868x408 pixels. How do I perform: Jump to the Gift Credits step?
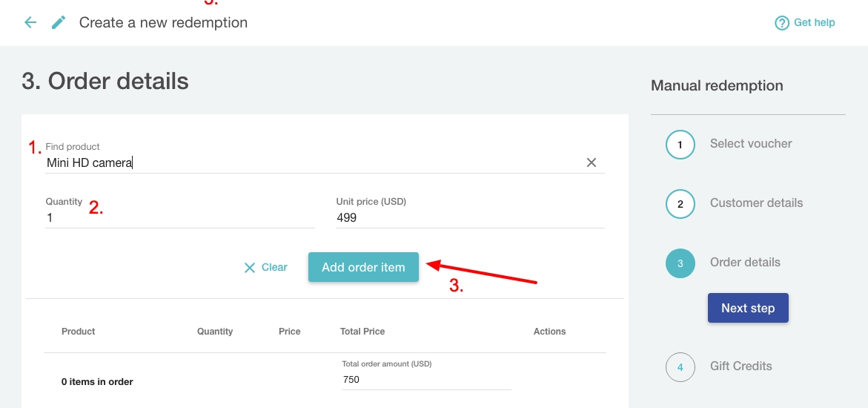[x=741, y=366]
